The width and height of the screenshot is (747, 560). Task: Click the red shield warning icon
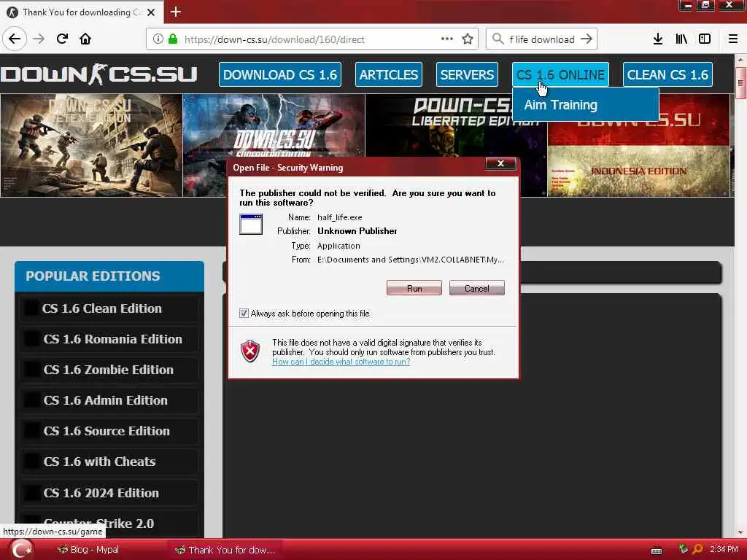pyautogui.click(x=250, y=351)
